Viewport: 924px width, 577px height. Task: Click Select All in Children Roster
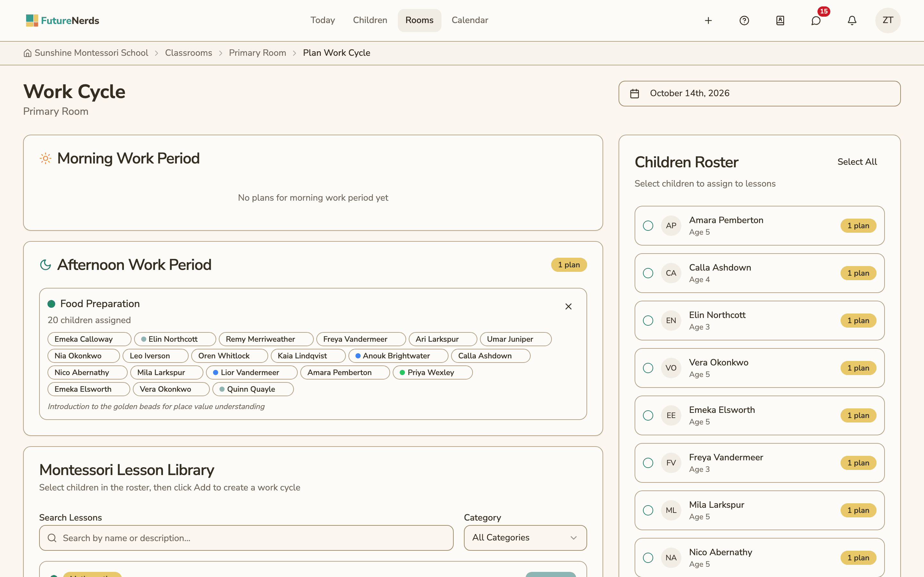[x=857, y=162]
